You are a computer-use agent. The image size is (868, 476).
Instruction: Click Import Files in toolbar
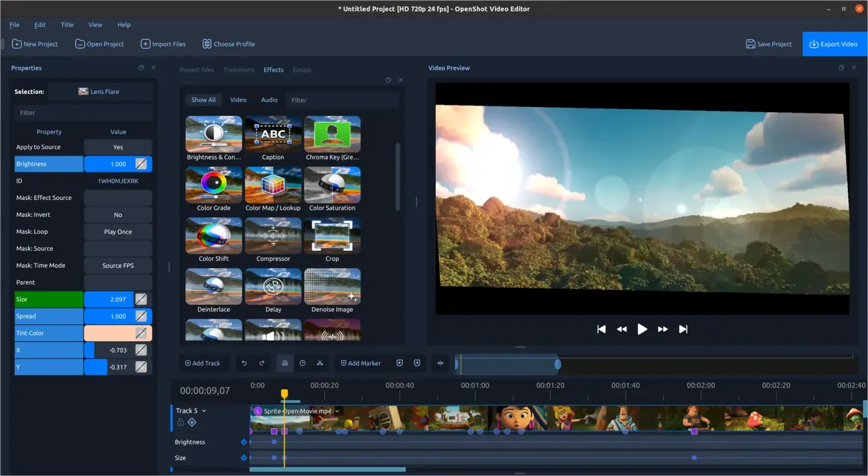click(163, 44)
